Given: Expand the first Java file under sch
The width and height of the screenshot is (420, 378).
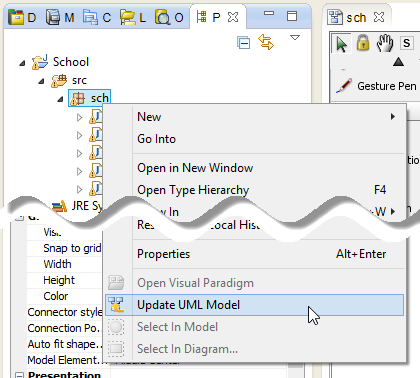Looking at the screenshot, I should [79, 117].
